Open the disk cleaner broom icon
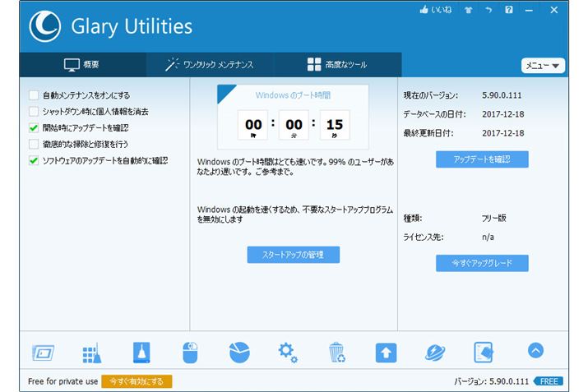588x392 pixels. 141,352
